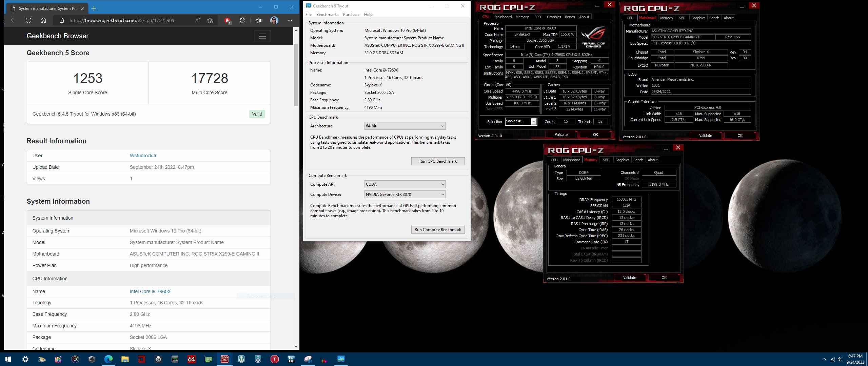Open the Geekbench taskbar icon with blue bars

click(x=341, y=359)
